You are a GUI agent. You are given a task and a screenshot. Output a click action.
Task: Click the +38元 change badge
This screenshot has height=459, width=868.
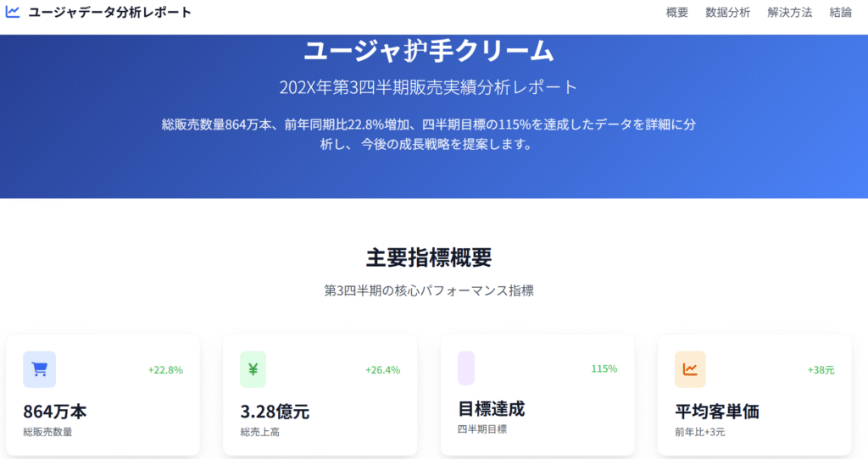tap(821, 370)
